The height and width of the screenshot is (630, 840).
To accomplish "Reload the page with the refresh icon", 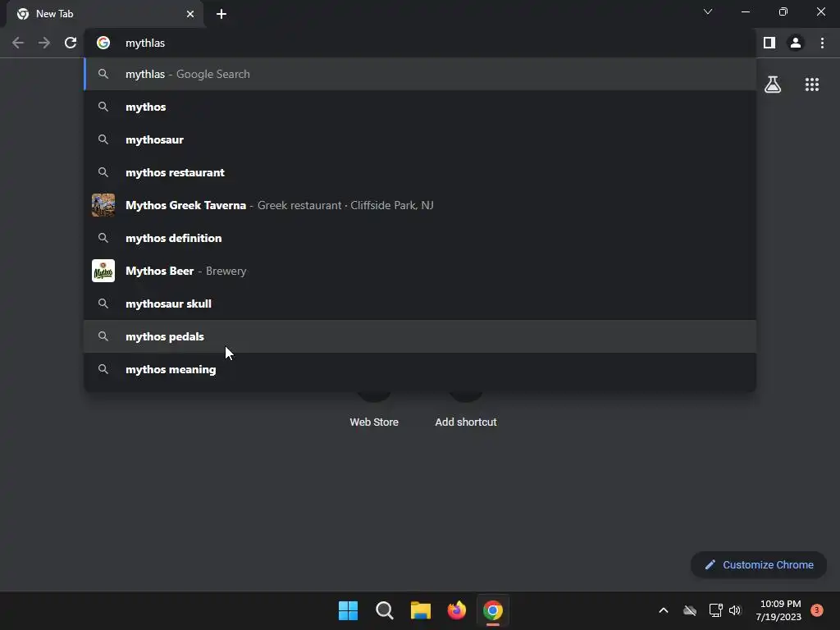I will point(71,43).
